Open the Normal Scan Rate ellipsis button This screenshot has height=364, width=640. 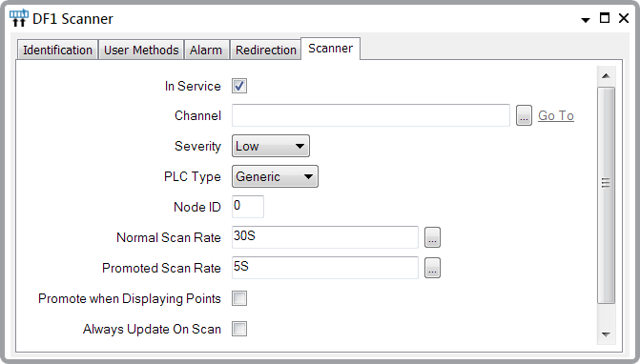pos(432,237)
